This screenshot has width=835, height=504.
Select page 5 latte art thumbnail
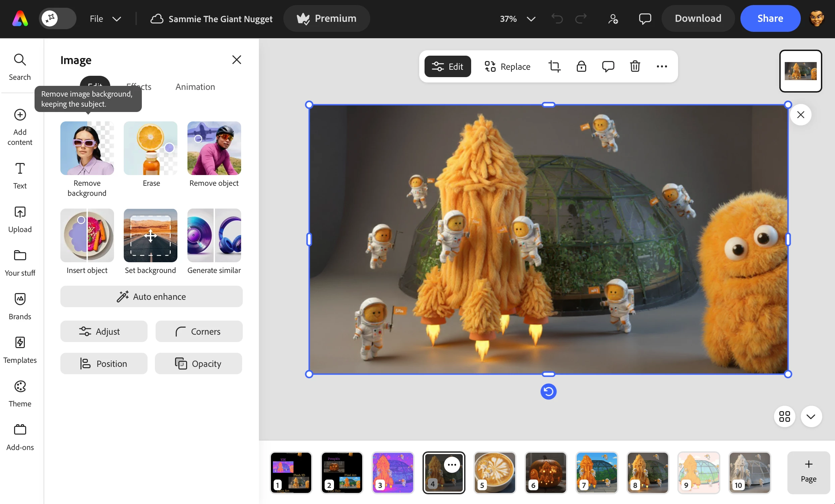494,472
